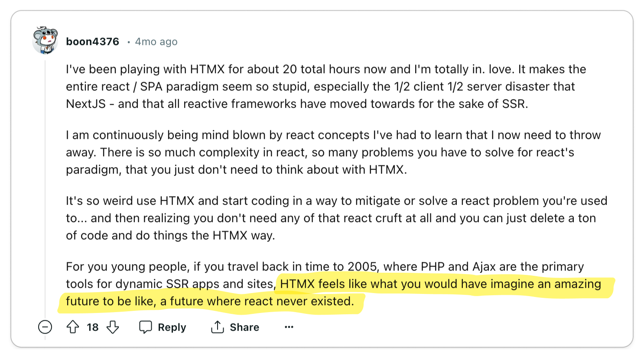Visit the boon4376 username profile link

(x=92, y=42)
